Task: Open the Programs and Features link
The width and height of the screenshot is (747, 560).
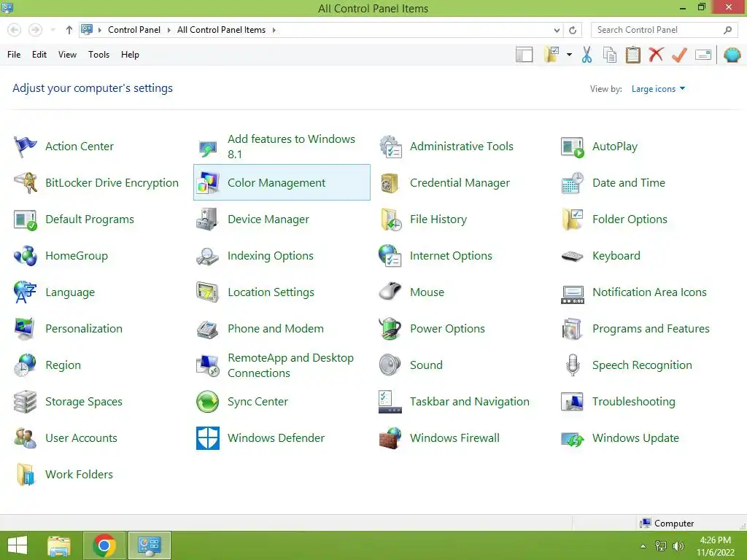Action: click(651, 329)
